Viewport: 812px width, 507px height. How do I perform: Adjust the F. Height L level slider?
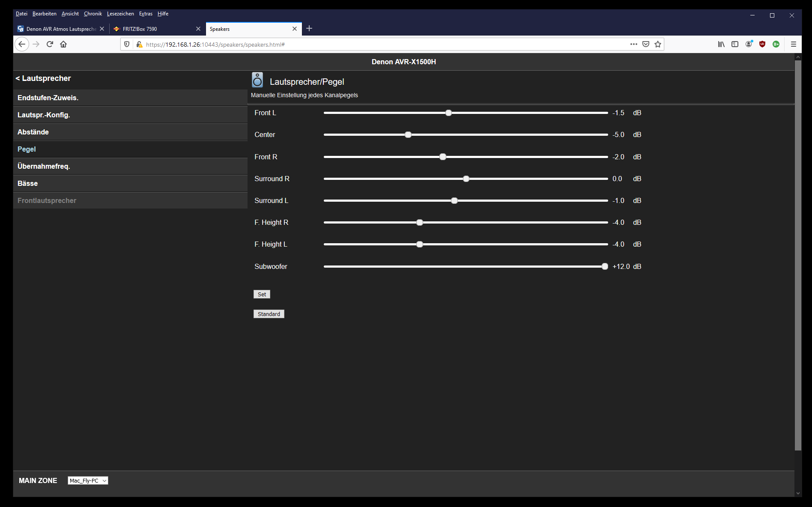(466, 245)
